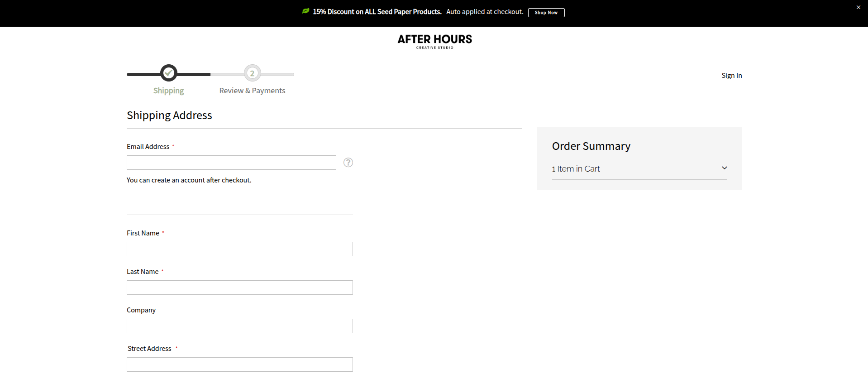The height and width of the screenshot is (374, 868).
Task: Open the email address help tooltip icon
Action: (348, 163)
